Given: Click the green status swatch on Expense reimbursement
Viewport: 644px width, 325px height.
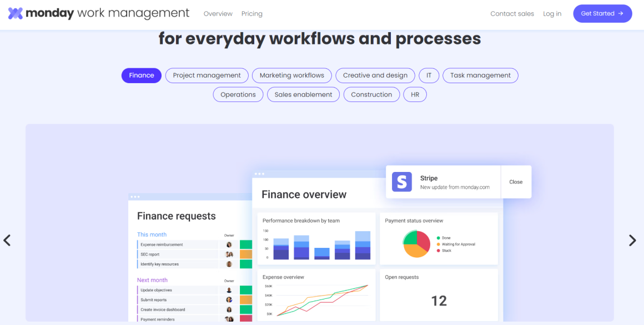Looking at the screenshot, I should pos(246,243).
